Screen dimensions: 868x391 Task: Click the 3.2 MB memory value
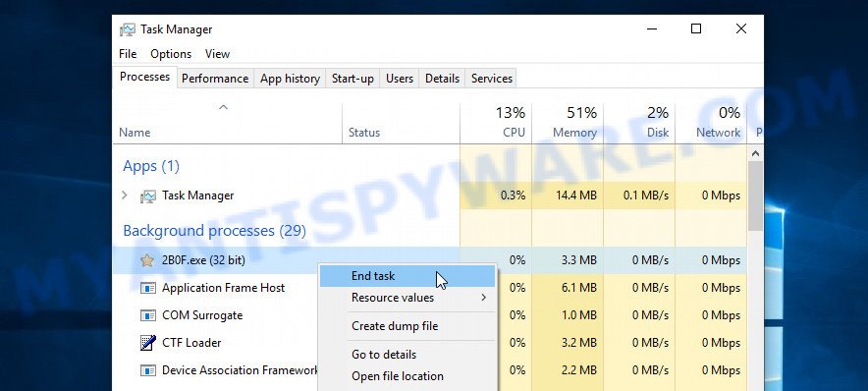579,343
